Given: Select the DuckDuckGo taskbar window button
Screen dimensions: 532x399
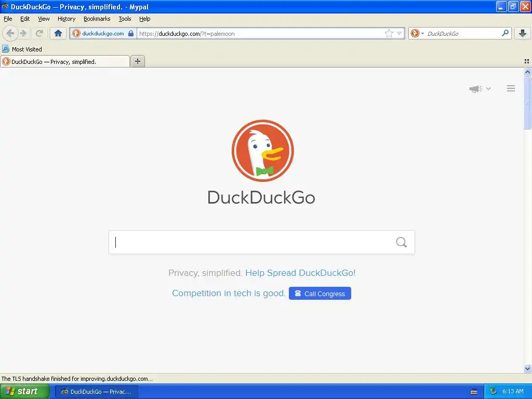Looking at the screenshot, I should coord(97,392).
